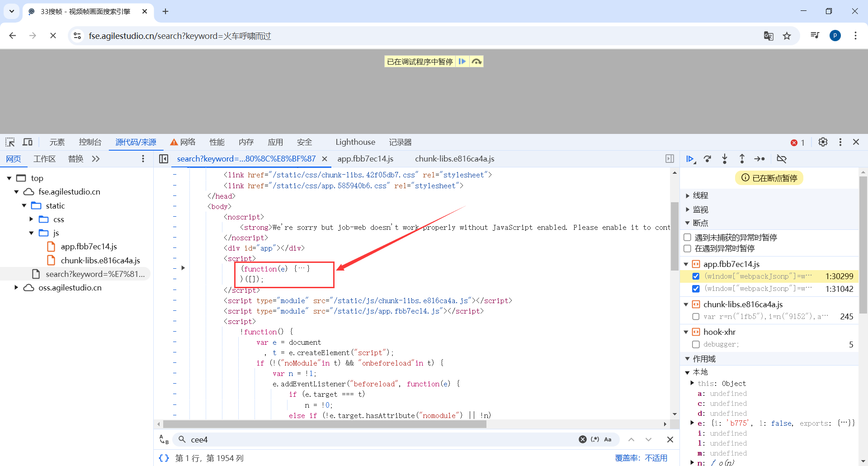
Task: Expand the oss.agilestudio.cn node
Action: point(16,287)
